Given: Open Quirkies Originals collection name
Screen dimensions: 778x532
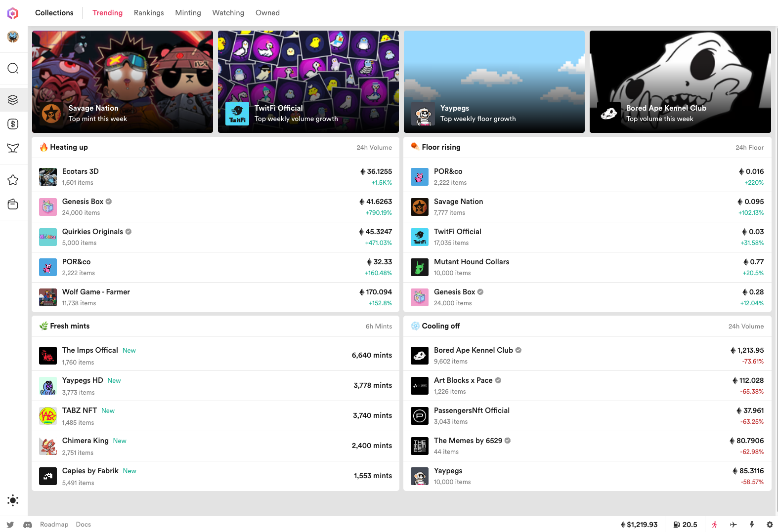Looking at the screenshot, I should 92,232.
